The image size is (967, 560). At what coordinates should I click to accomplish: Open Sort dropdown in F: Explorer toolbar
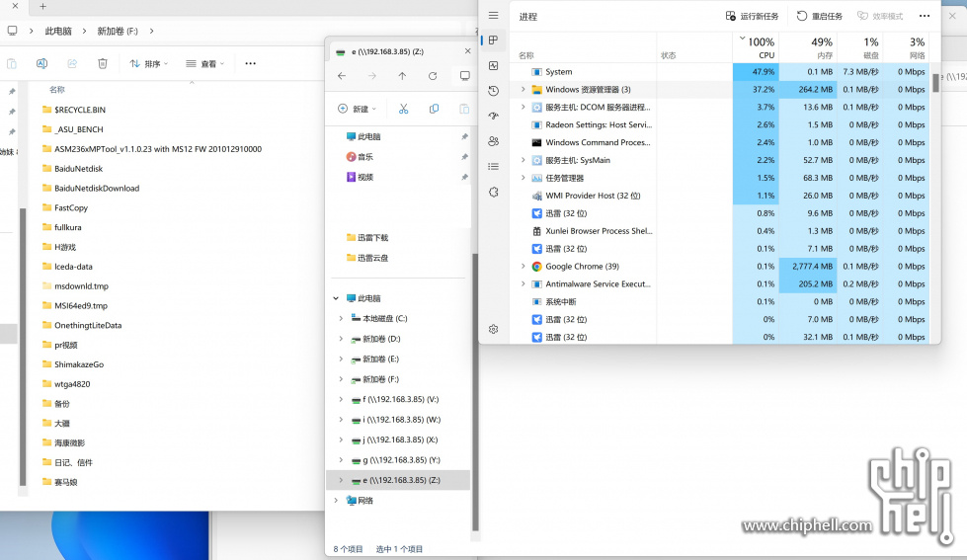coord(148,63)
